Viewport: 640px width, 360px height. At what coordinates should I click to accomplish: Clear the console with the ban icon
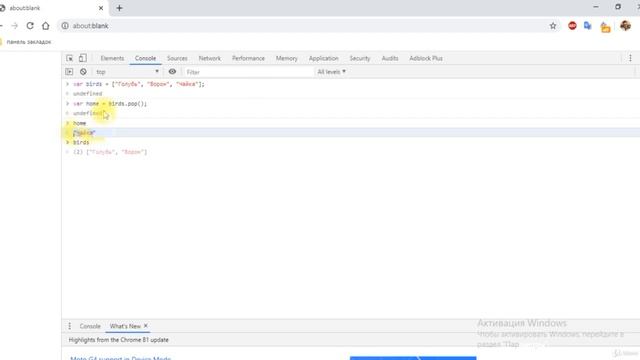(83, 72)
